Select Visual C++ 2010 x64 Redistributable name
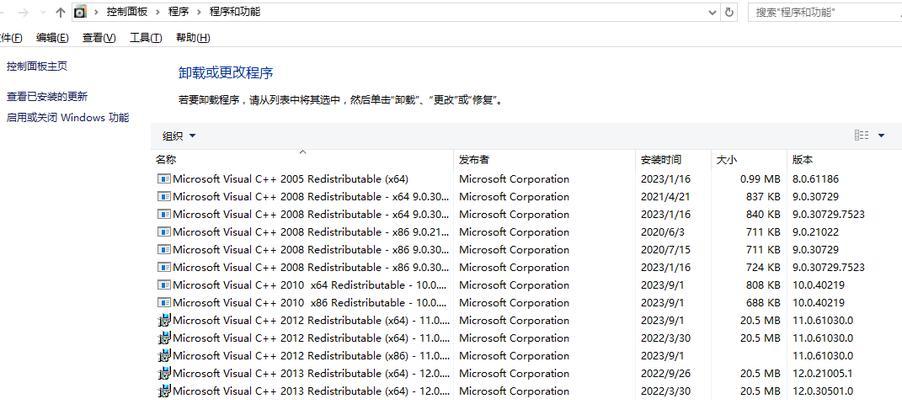 pos(310,285)
